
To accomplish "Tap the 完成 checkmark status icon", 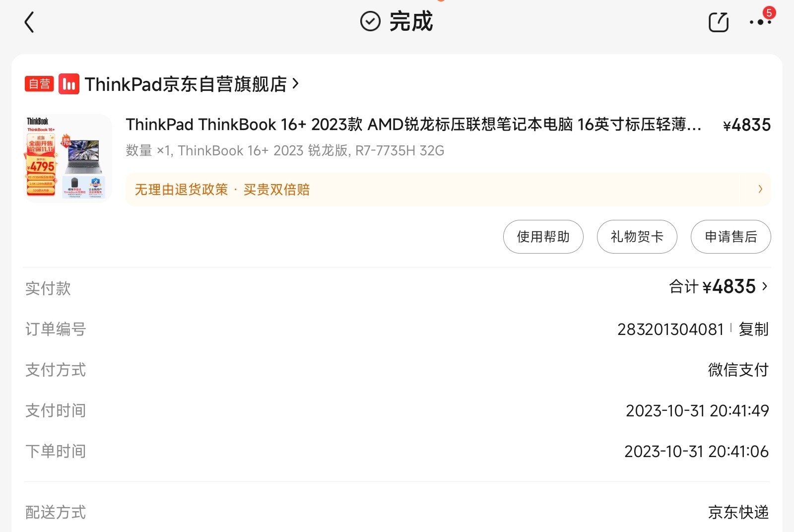I will click(370, 22).
